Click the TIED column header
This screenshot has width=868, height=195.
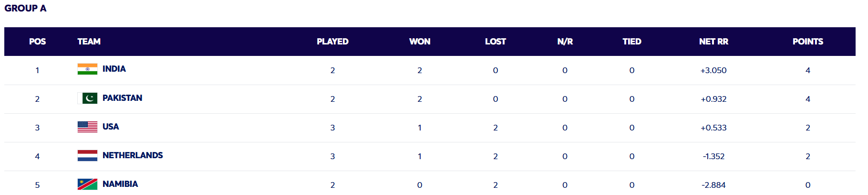point(632,42)
